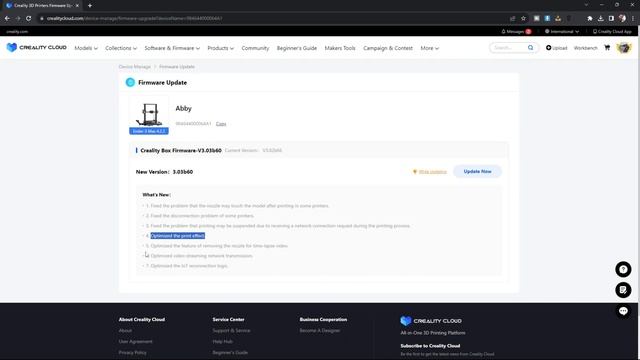Viewport: 640px width, 360px height.
Task: Open Makers Tools page
Action: [340, 48]
